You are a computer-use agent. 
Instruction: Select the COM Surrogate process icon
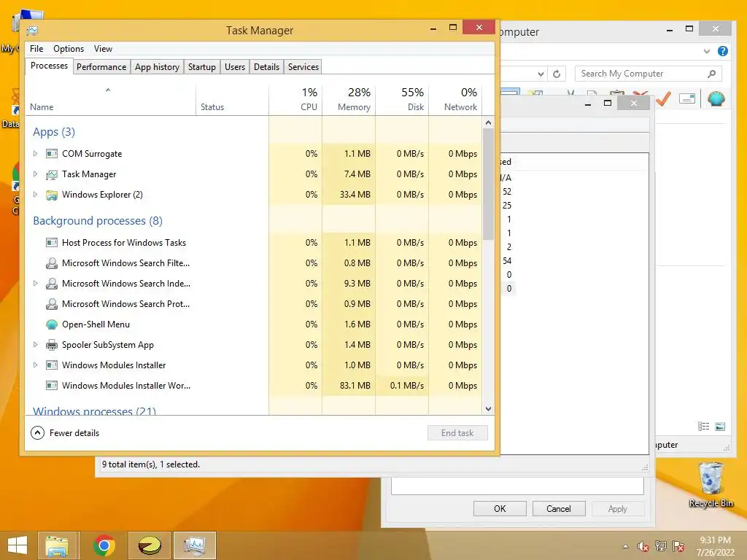click(52, 154)
